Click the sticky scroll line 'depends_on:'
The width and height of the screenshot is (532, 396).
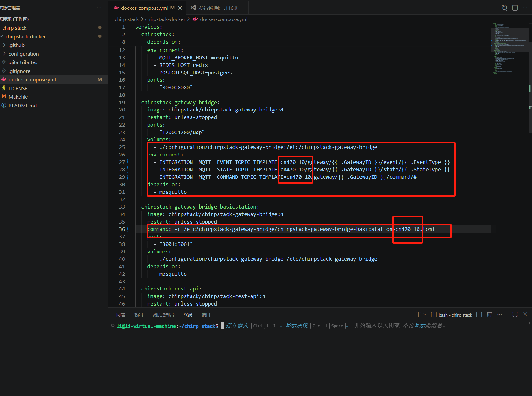pyautogui.click(x=163, y=42)
